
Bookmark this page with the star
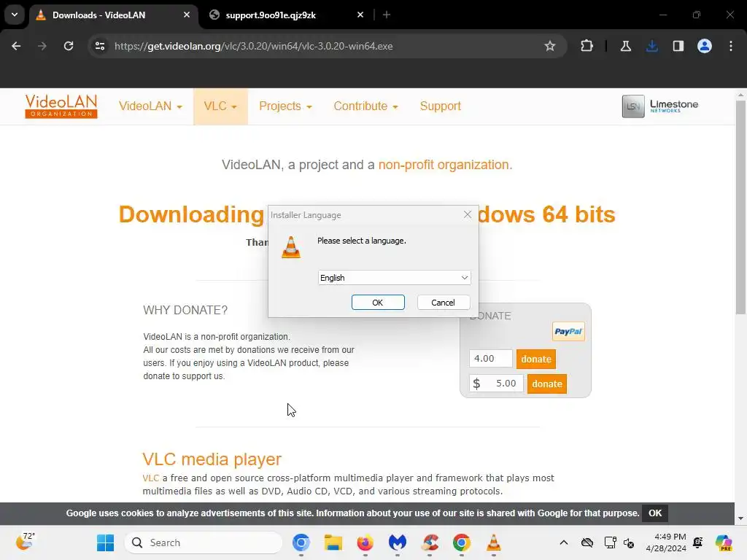(x=550, y=46)
